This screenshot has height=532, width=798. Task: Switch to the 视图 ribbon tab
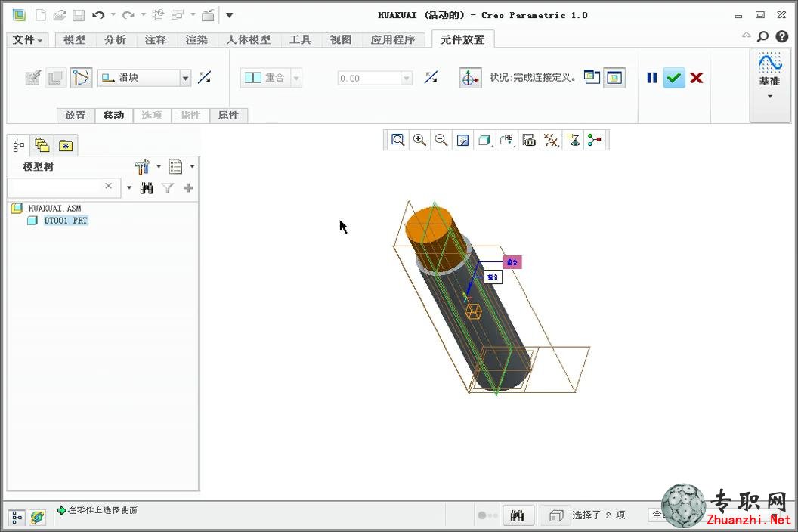341,40
